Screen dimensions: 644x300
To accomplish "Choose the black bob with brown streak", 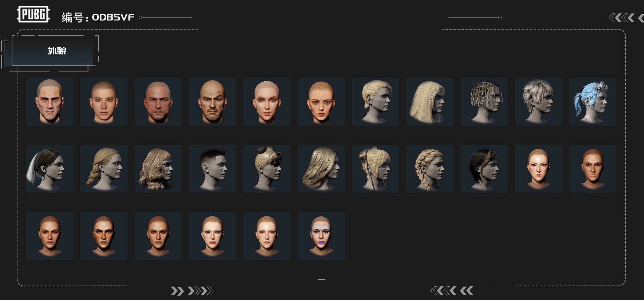I will coord(484,169).
